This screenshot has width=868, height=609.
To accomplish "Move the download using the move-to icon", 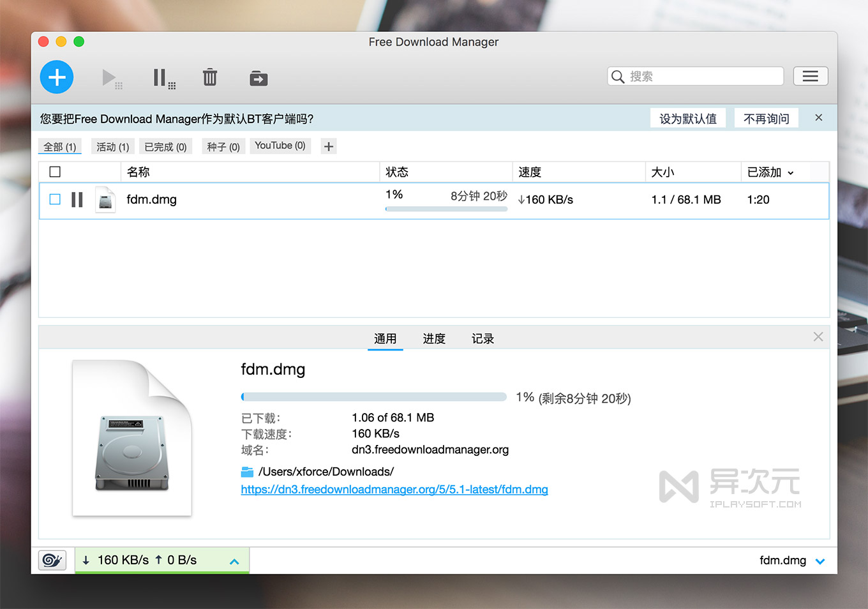I will tap(258, 77).
